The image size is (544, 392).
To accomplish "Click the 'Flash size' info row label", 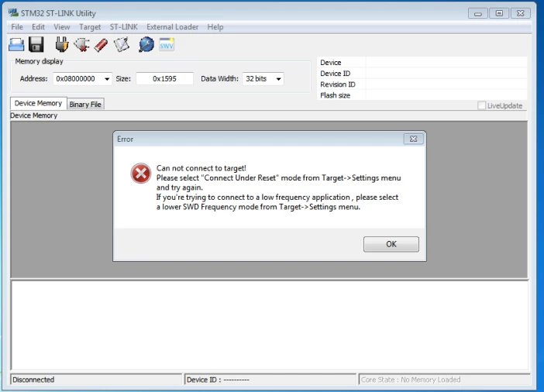I will (x=335, y=95).
